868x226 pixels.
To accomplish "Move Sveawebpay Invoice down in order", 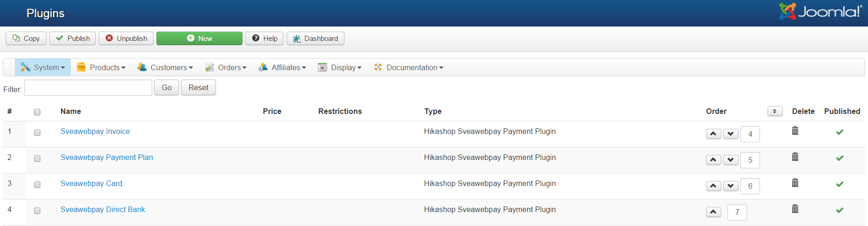I will 731,134.
